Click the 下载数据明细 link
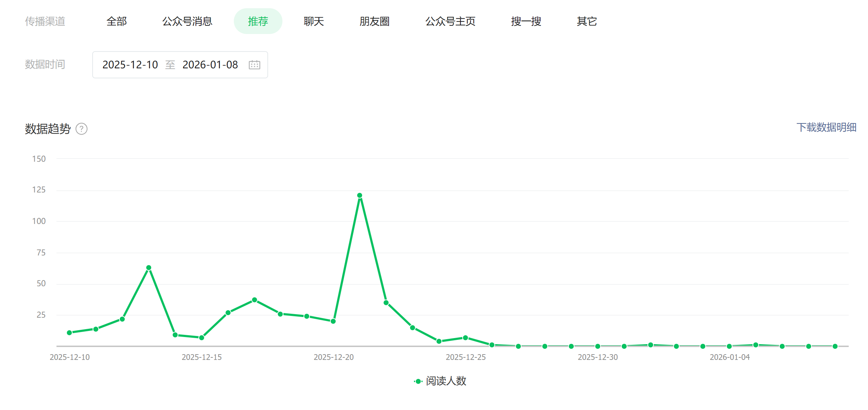Image resolution: width=868 pixels, height=410 pixels. click(826, 127)
